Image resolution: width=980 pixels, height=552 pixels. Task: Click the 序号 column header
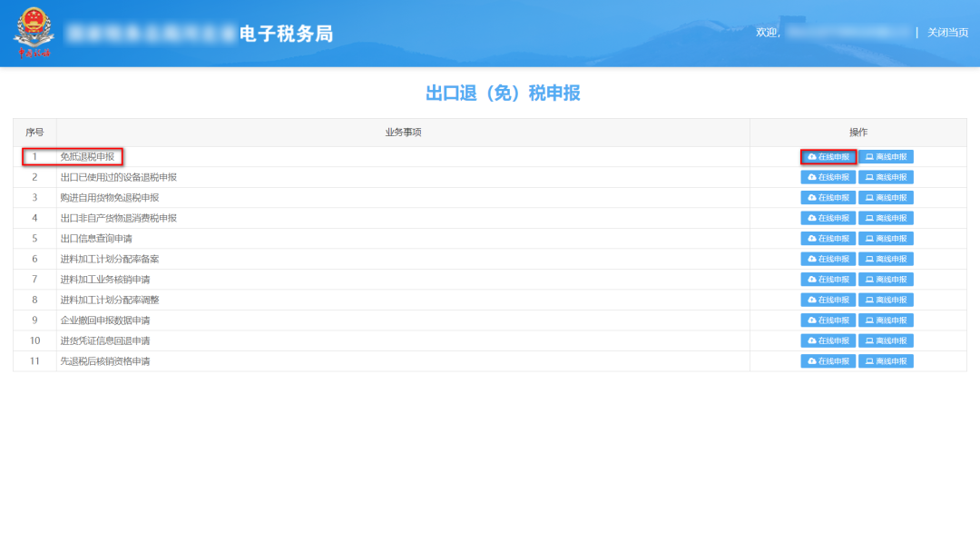coord(34,133)
